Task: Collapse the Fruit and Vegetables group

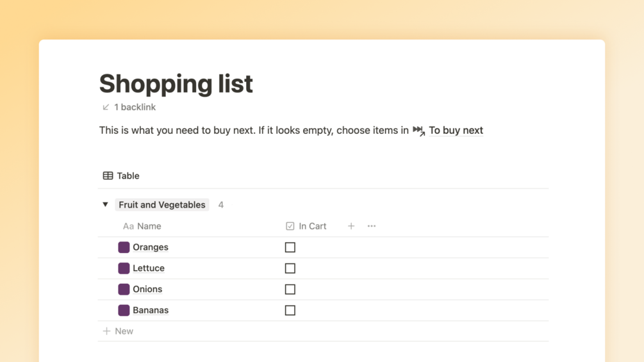Action: 105,205
